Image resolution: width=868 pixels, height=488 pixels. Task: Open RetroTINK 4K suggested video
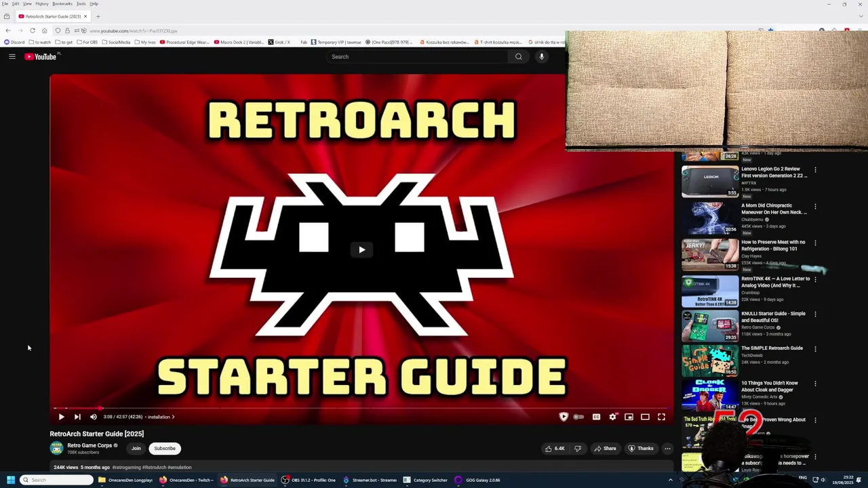tap(775, 282)
